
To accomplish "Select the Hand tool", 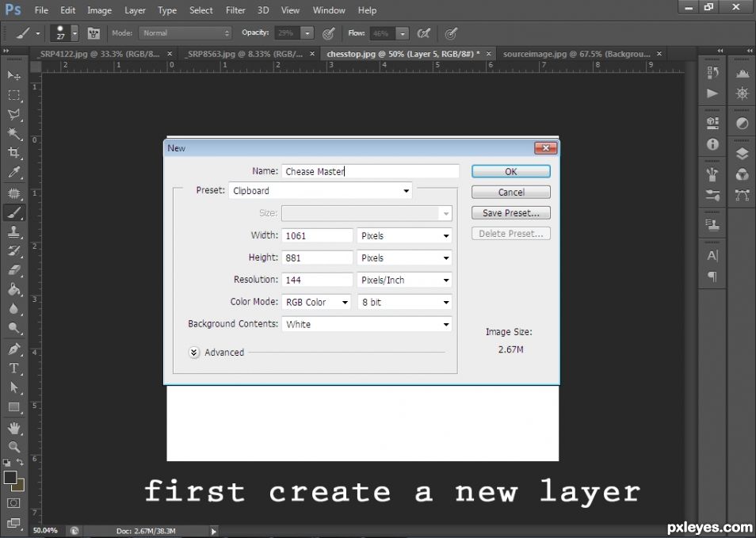I will point(14,428).
